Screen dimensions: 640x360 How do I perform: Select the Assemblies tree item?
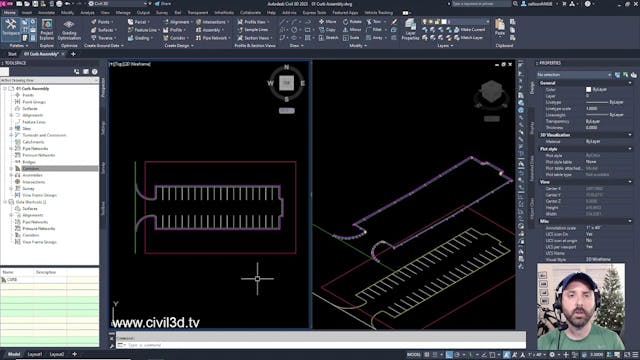(32, 175)
